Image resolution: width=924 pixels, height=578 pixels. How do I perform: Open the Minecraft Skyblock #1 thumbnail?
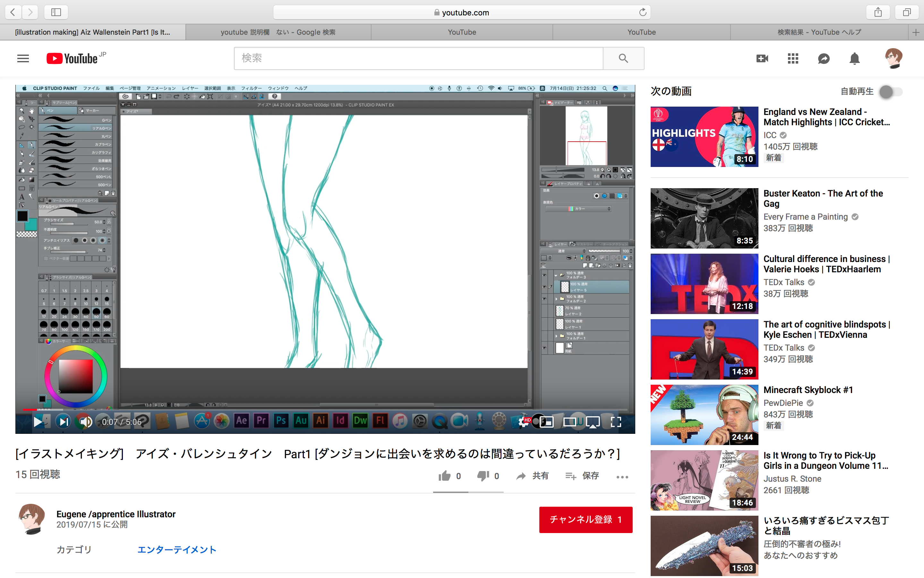[704, 415]
